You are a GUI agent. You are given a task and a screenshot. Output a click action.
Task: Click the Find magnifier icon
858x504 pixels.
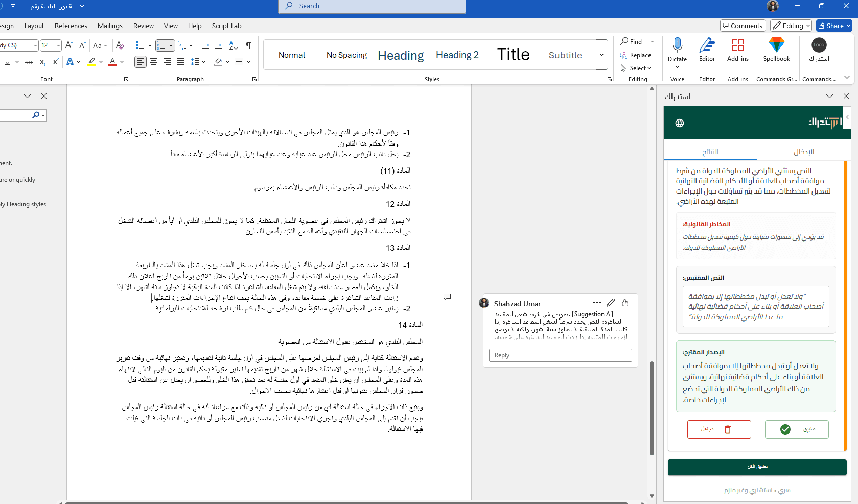tap(624, 41)
